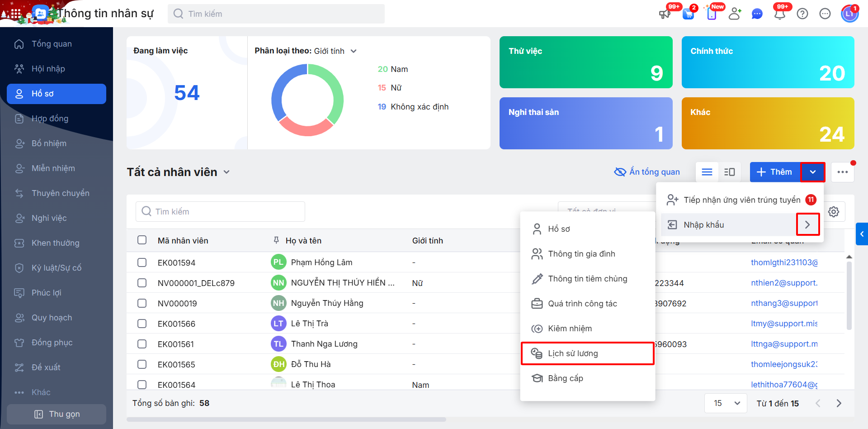This screenshot has width=868, height=429.
Task: Open the page size dropdown showing 15
Action: click(726, 403)
